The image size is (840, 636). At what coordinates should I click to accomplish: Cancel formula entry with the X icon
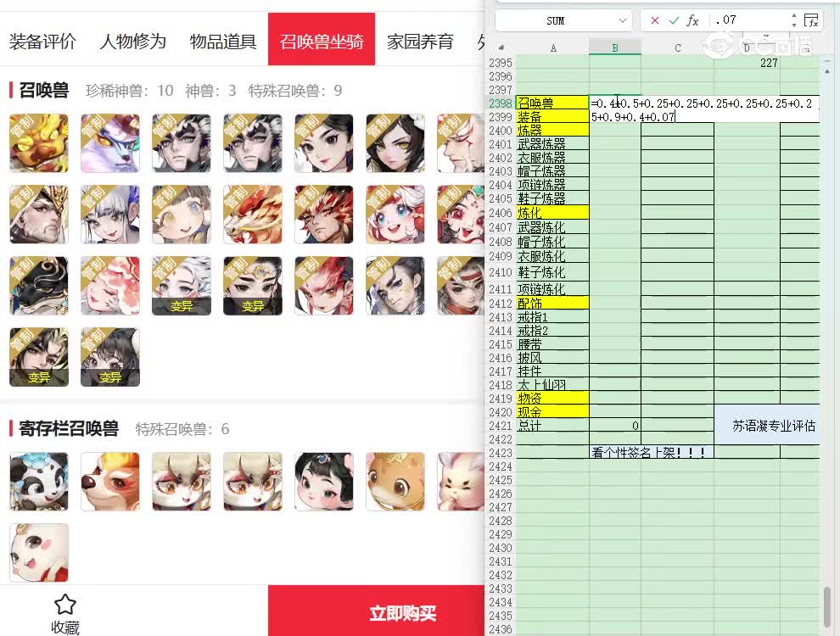pyautogui.click(x=655, y=20)
